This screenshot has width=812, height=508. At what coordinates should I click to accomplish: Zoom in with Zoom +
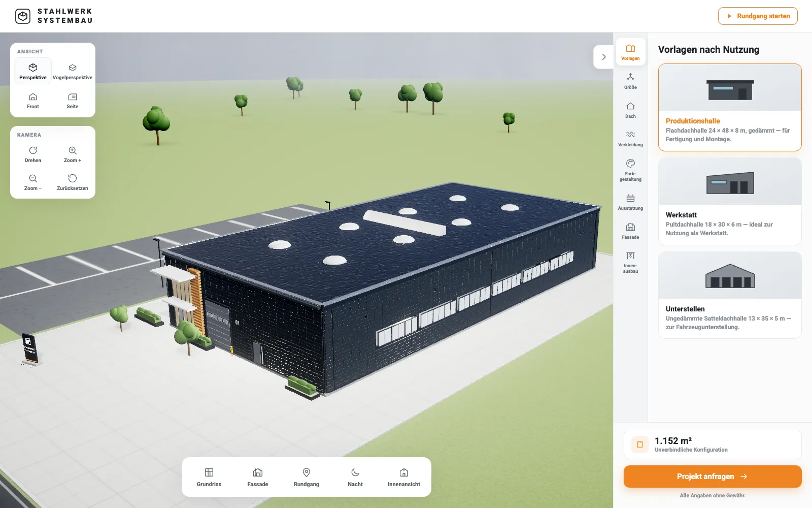coord(73,154)
